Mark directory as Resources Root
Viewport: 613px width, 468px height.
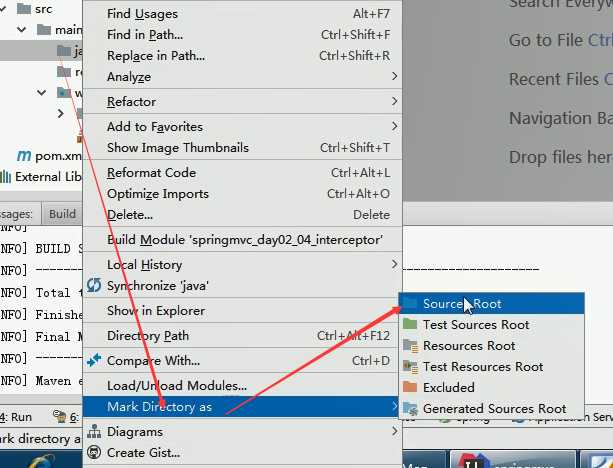coord(492,346)
